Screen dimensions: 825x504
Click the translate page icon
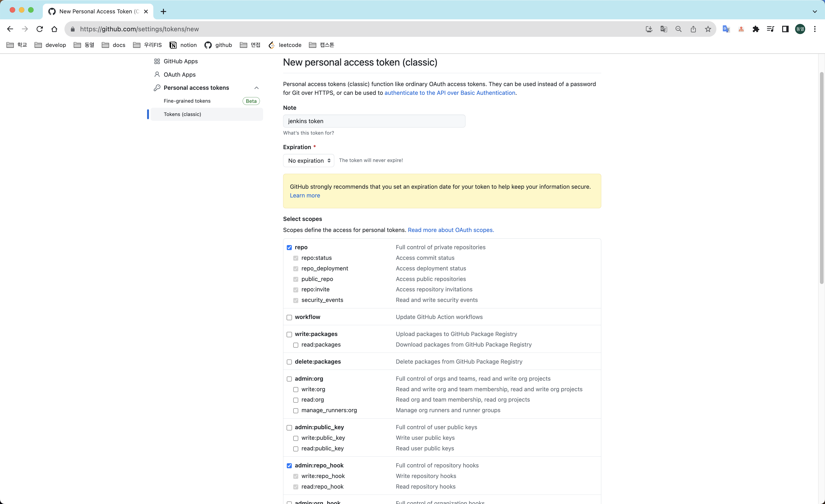pos(664,29)
